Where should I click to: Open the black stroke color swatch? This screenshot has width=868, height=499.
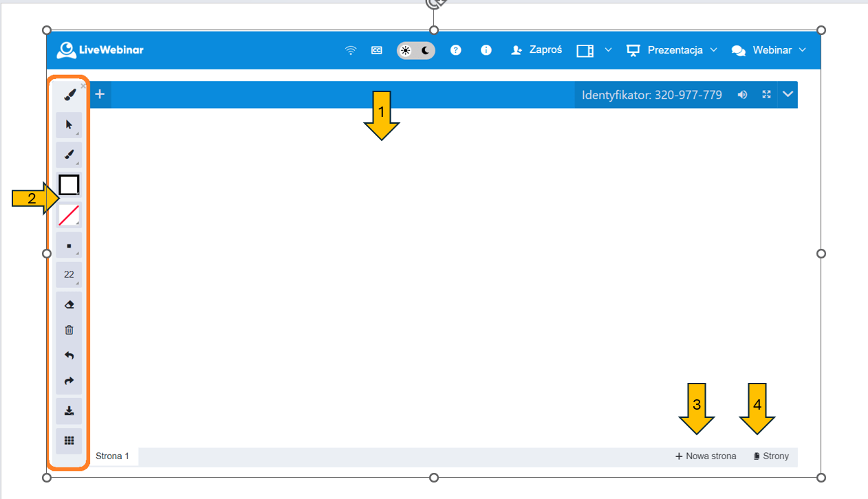69,185
